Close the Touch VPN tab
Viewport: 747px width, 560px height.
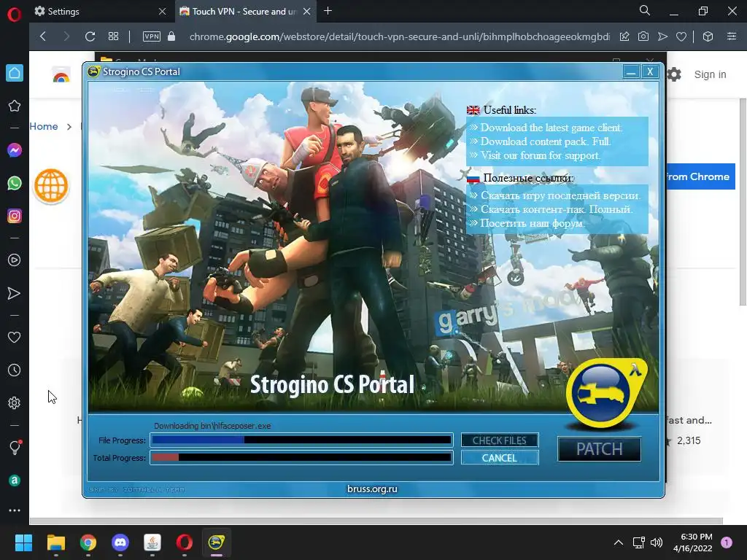pyautogui.click(x=307, y=12)
